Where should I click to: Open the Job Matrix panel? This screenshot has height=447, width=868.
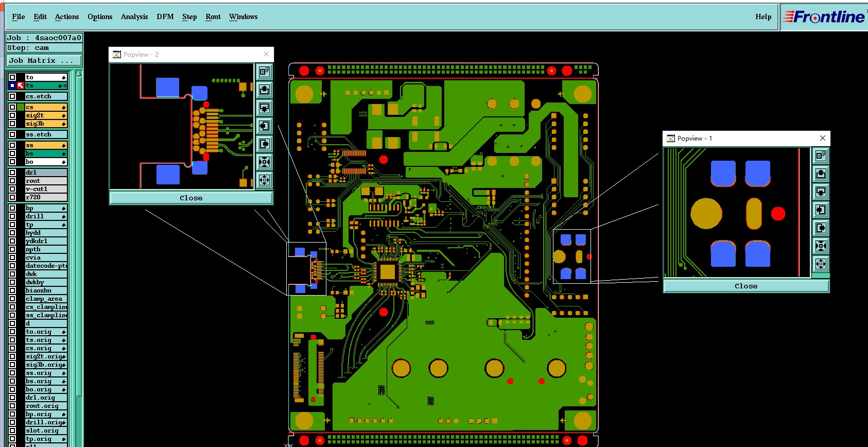pos(44,60)
